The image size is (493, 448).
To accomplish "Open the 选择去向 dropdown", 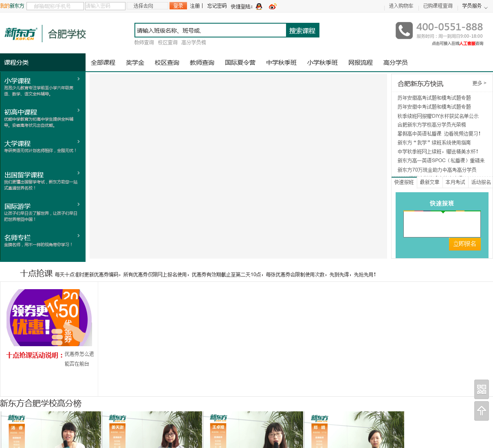I will (147, 6).
